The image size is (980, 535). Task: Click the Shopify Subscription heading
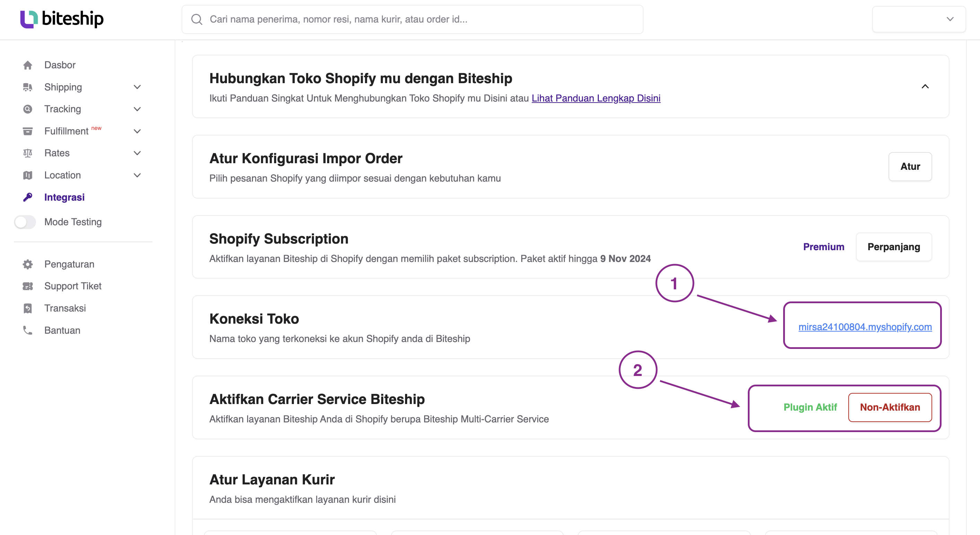[279, 239]
